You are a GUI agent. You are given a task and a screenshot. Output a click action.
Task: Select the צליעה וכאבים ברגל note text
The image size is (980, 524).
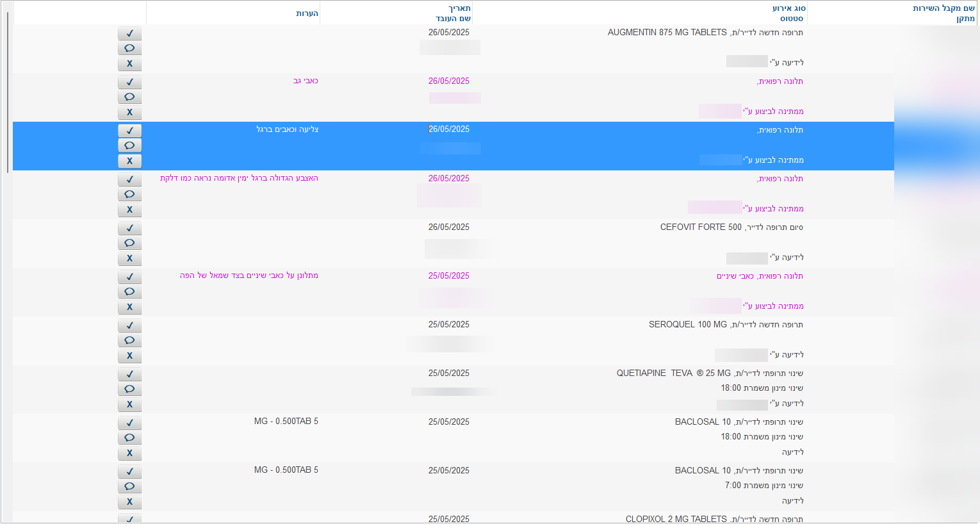(288, 129)
